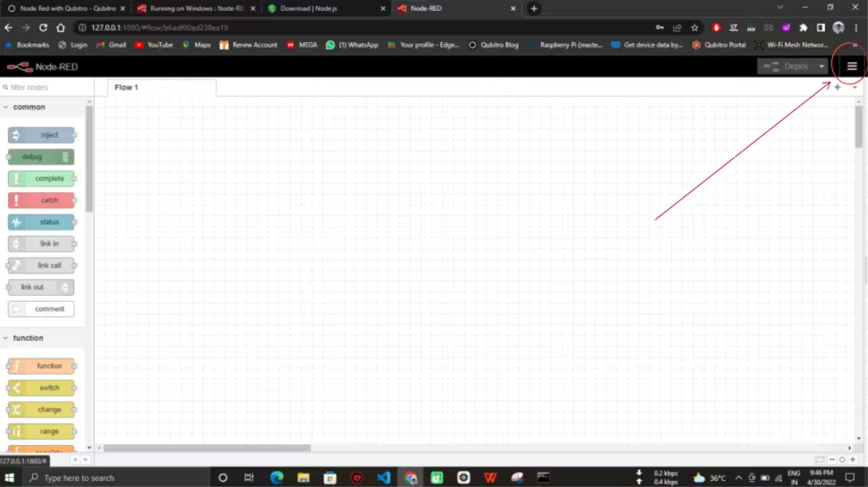Bookmark this page with star icon
868x487 pixels.
(695, 28)
